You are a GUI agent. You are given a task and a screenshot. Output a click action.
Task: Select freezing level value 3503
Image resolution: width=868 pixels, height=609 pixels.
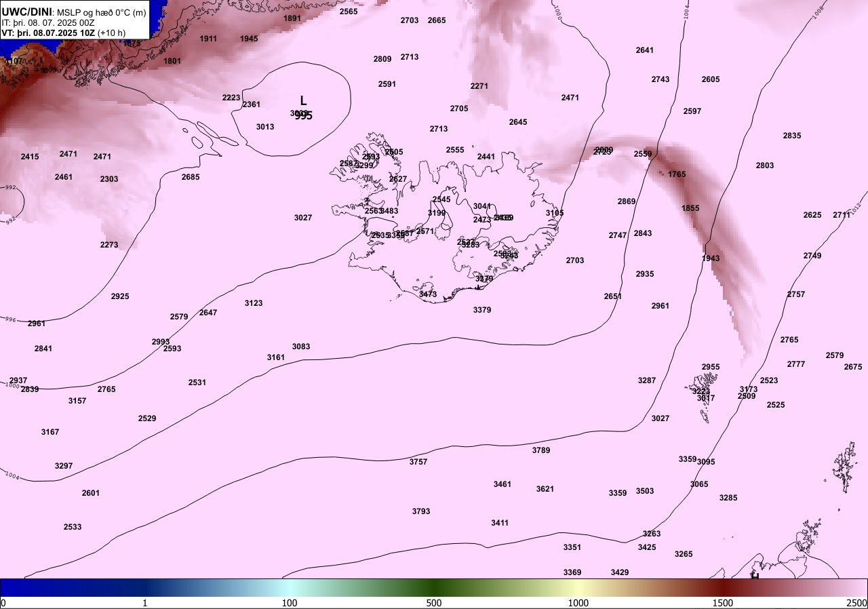click(x=645, y=491)
